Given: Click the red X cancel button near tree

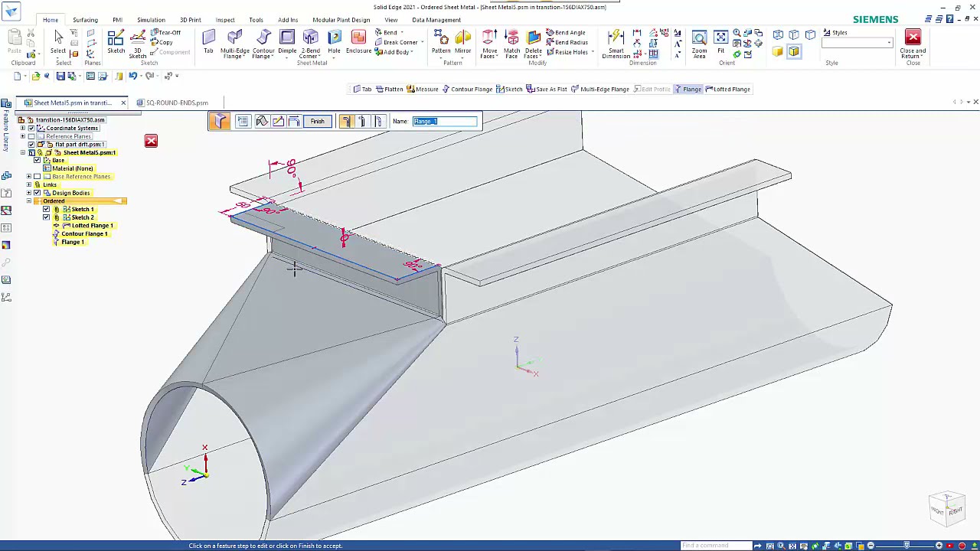Looking at the screenshot, I should pos(151,141).
